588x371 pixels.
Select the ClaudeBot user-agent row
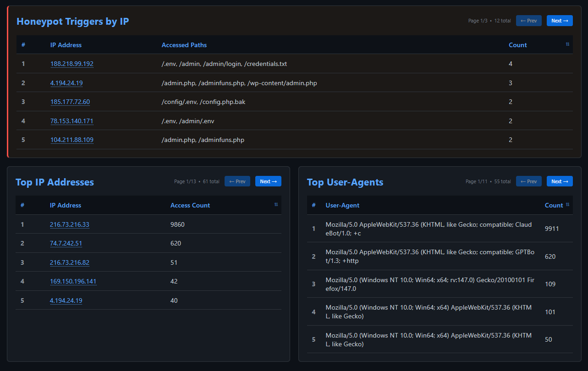[429, 229]
